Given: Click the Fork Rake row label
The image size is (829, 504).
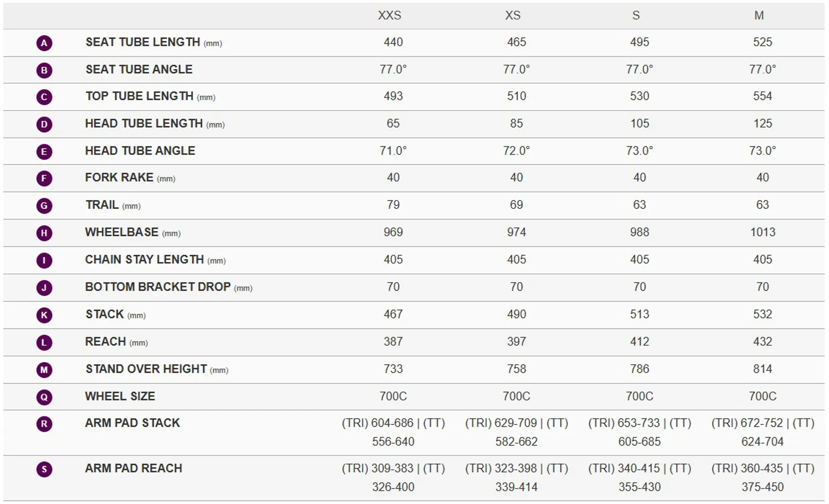Looking at the screenshot, I should click(x=130, y=178).
